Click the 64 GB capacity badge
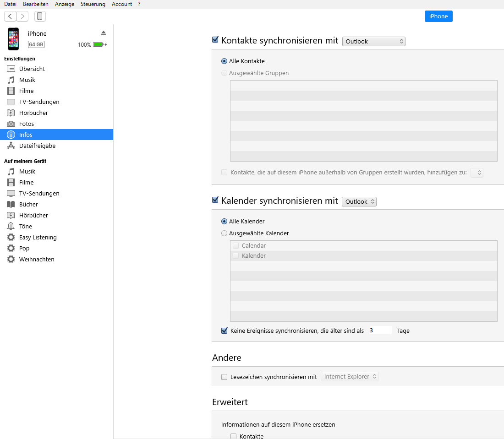 (x=36, y=45)
